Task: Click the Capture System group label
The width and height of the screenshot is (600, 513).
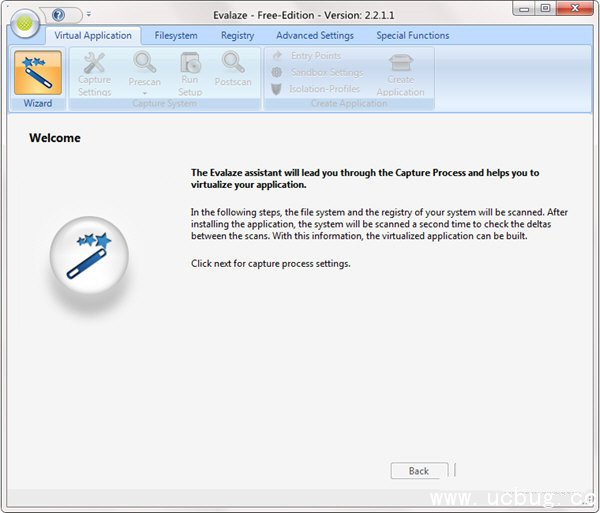Action: click(165, 104)
